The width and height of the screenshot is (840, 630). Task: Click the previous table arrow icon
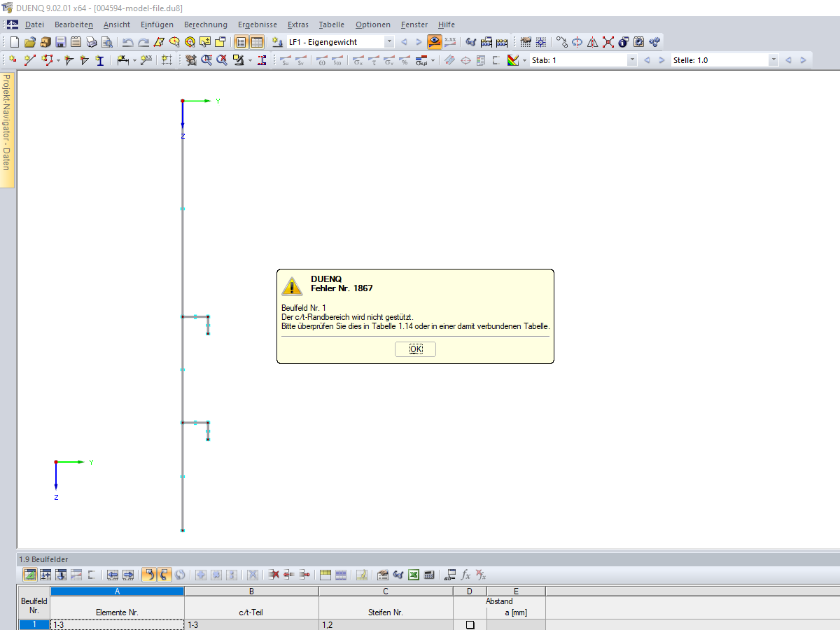(113, 575)
